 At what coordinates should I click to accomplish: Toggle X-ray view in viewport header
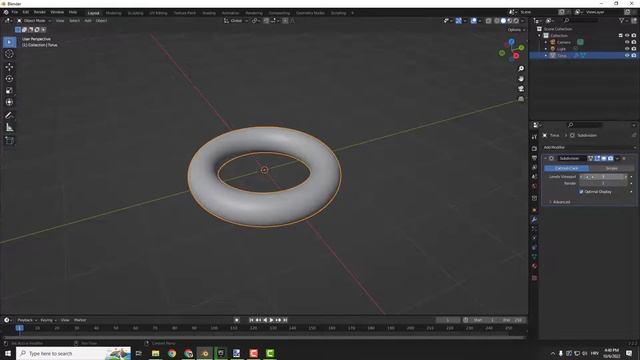tap(488, 21)
